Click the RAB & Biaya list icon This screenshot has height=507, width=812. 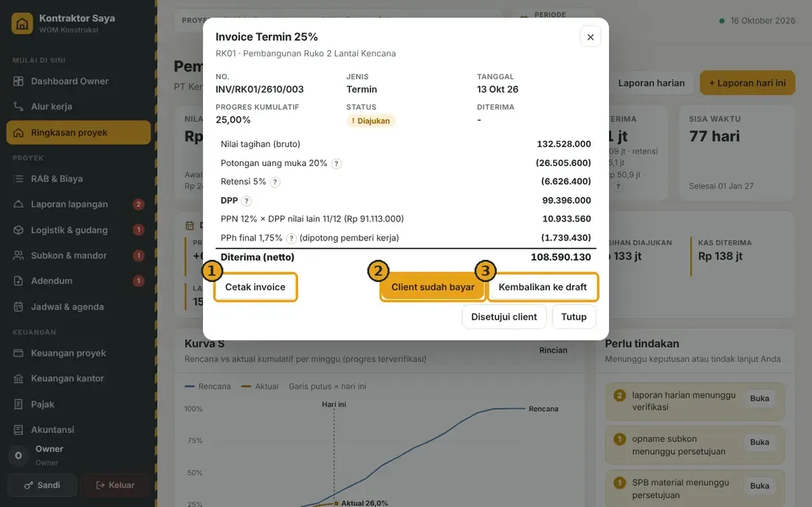(18, 179)
